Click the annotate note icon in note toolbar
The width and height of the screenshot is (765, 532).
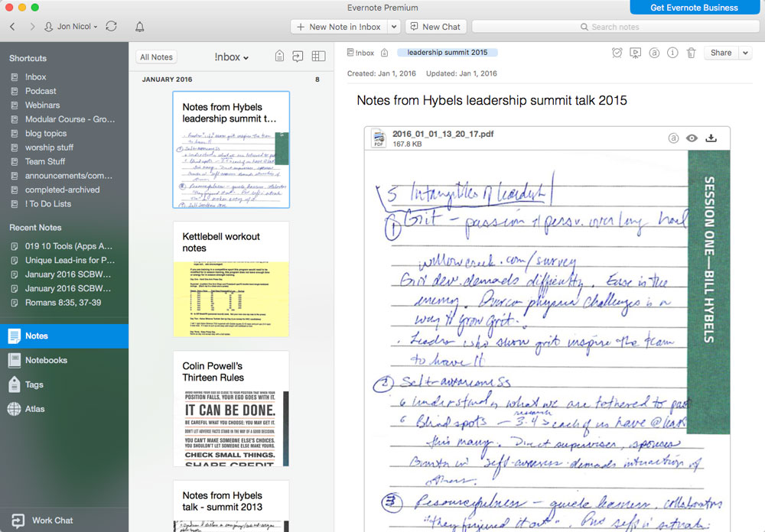[654, 53]
